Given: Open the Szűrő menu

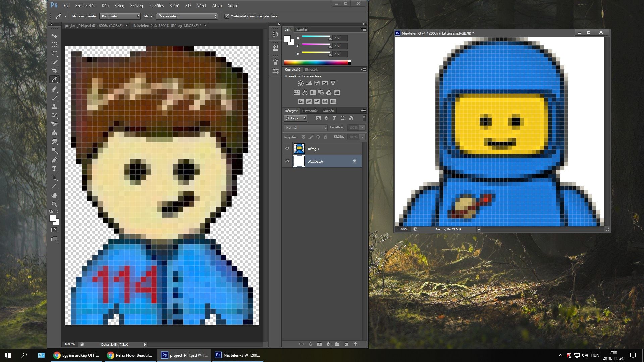Looking at the screenshot, I should (174, 6).
